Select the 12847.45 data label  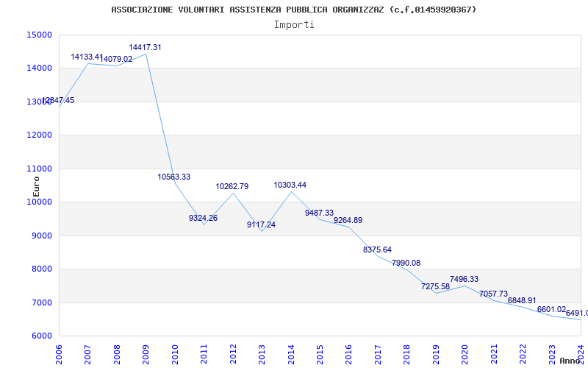tap(58, 100)
